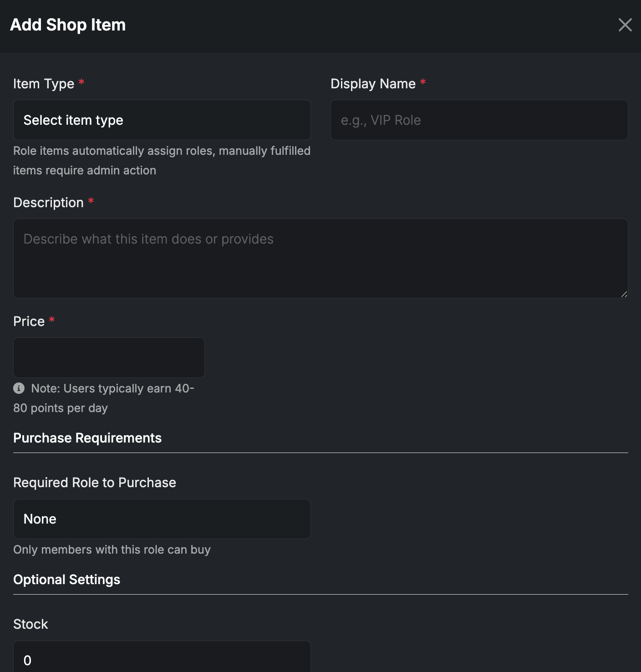Screen dimensions: 641x672
Task: Focus the Display Name input field
Action: point(479,120)
